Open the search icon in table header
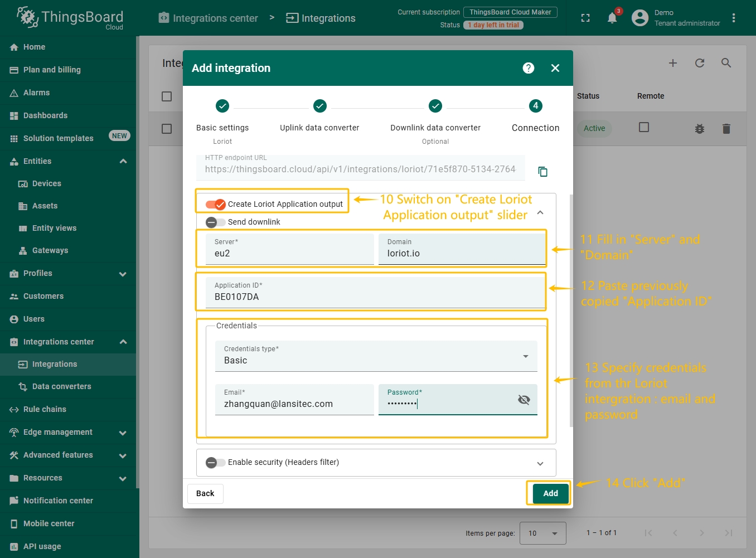The height and width of the screenshot is (558, 756). click(726, 63)
